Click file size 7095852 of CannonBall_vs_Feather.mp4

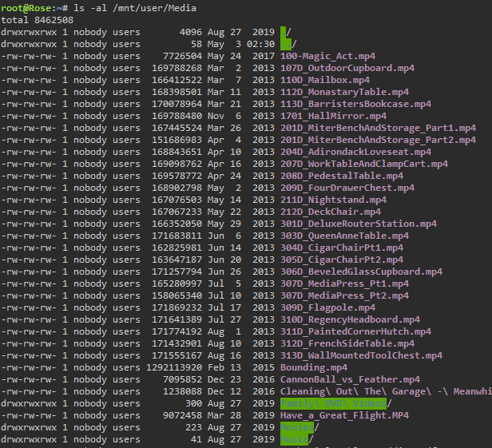[183, 379]
